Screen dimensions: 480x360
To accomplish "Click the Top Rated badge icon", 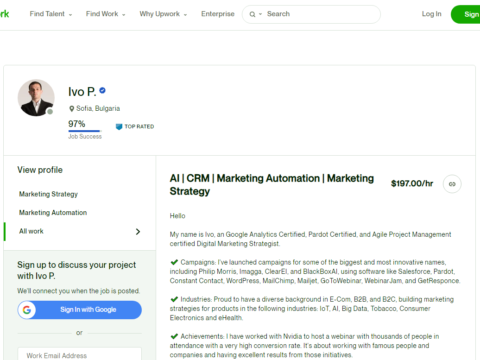I will pyautogui.click(x=119, y=127).
